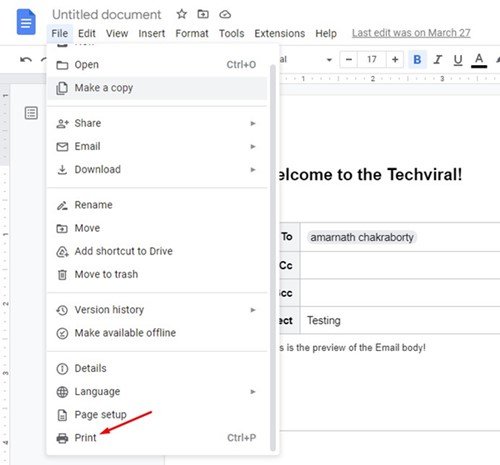Open the Google Docs home icon
This screenshot has width=500, height=465.
click(26, 22)
